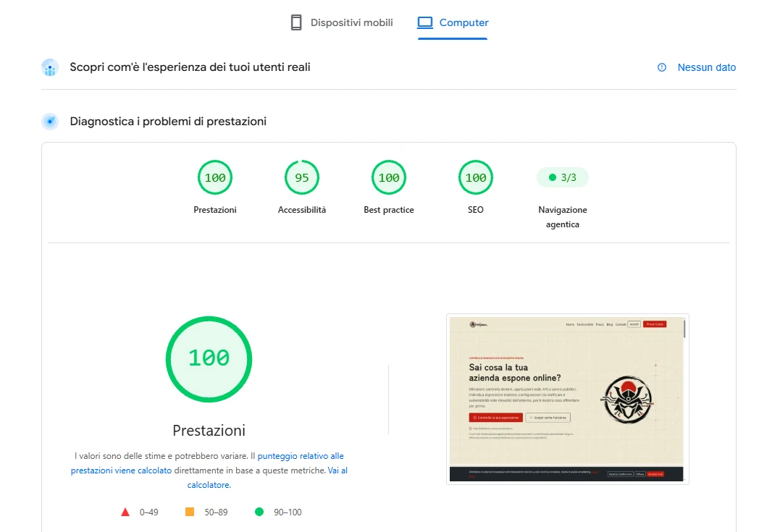Switch to the Dispositivi mobili tab
The width and height of the screenshot is (780, 532).
pyautogui.click(x=342, y=22)
